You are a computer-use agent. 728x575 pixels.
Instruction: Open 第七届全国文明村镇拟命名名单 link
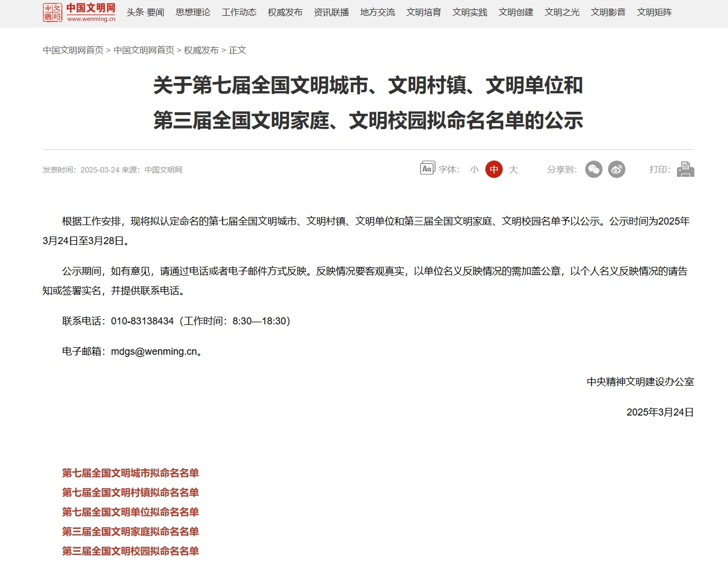coord(130,493)
